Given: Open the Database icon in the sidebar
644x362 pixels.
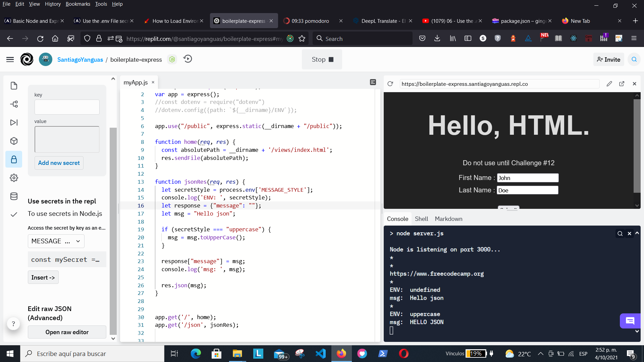Looking at the screenshot, I should tap(14, 196).
